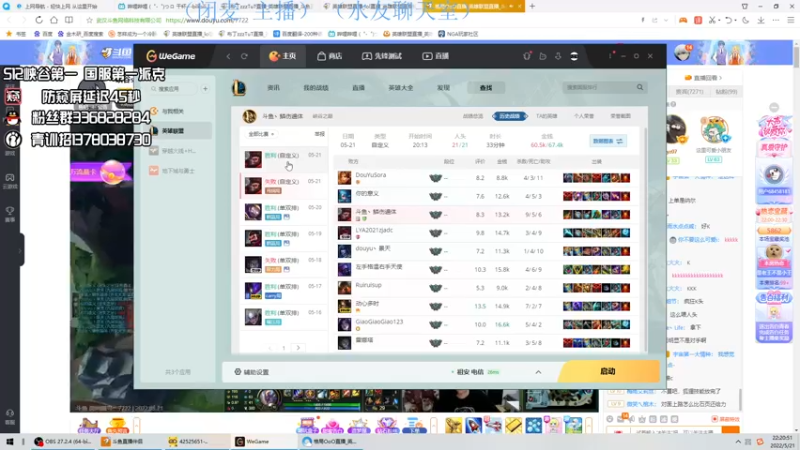
Task: Switch to the 荣誉截图 tab
Action: click(620, 116)
